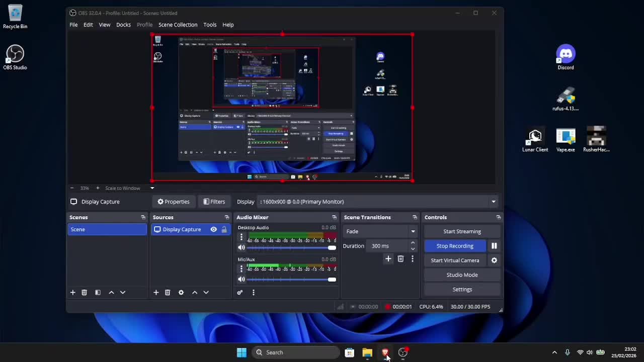644x362 pixels.
Task: Open advanced audio properties gear in Audio Mixer
Action: coord(240,292)
